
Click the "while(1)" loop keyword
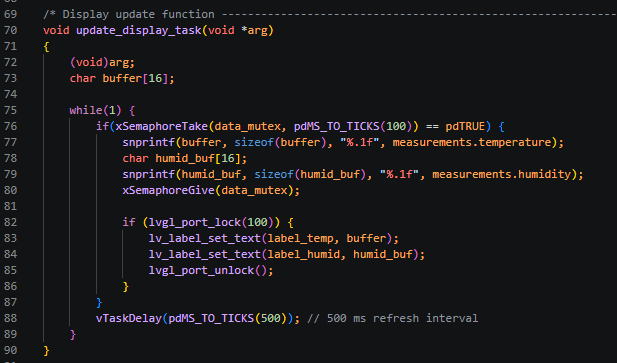[x=96, y=110]
